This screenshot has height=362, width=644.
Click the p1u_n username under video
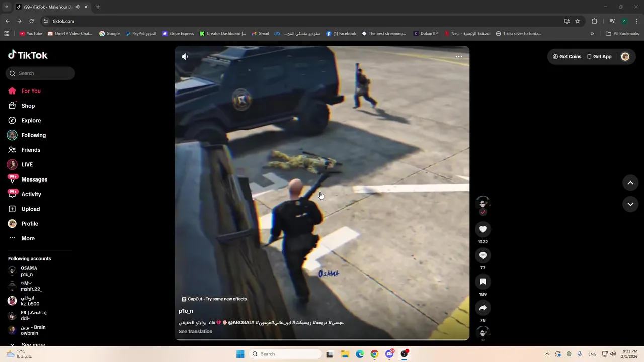(x=186, y=311)
